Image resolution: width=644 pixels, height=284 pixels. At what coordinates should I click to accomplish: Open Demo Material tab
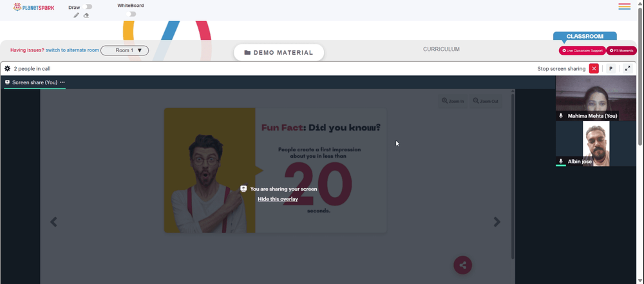tap(279, 53)
